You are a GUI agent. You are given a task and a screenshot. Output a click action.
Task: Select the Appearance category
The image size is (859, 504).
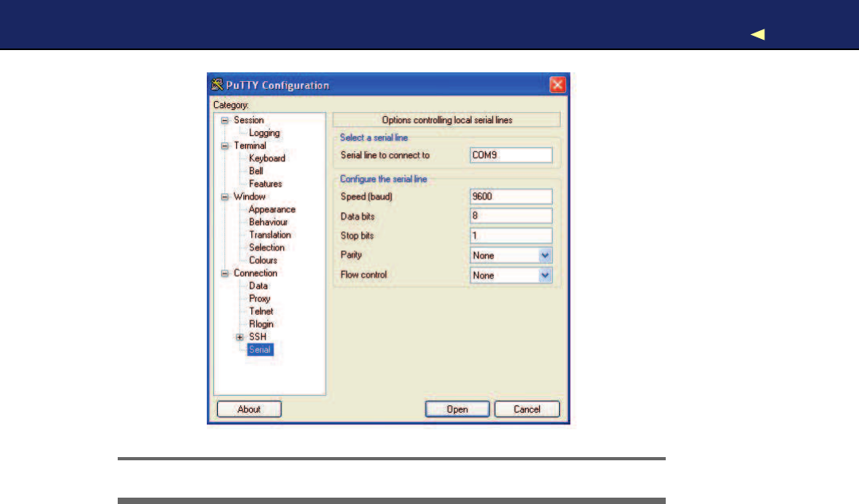[x=272, y=209]
